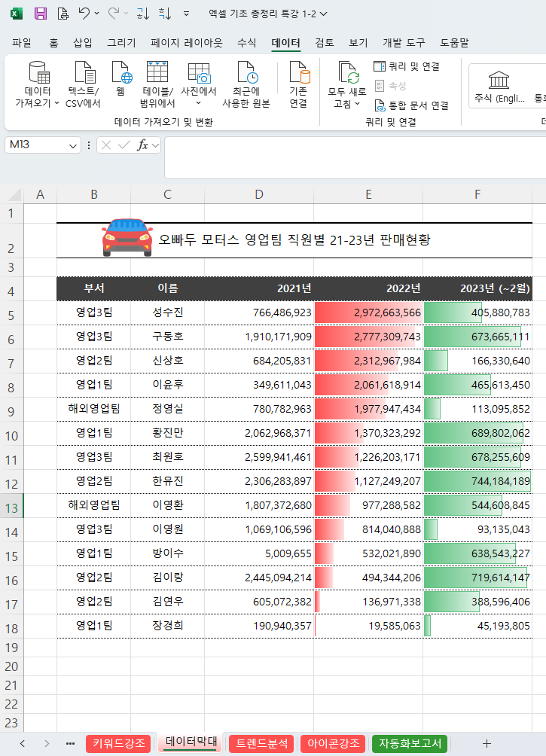Select row 13 header
Viewport: 546px width, 756px height.
tap(11, 508)
